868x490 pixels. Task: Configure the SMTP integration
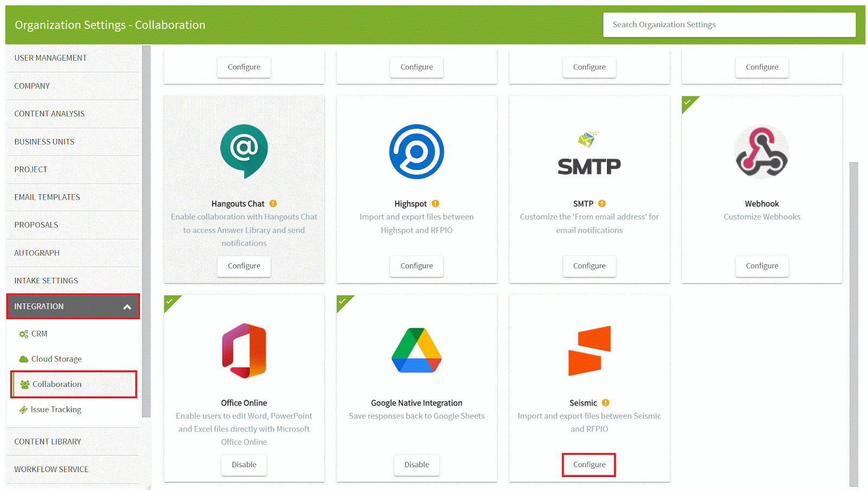click(589, 266)
